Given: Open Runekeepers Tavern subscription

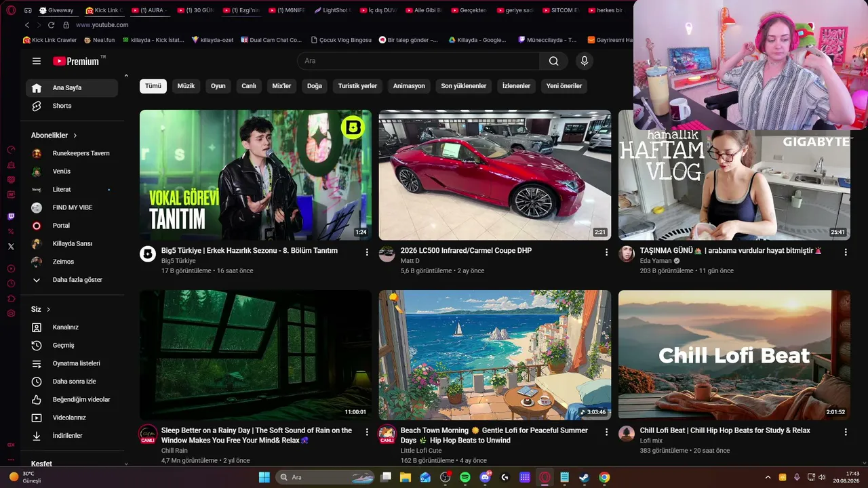Looking at the screenshot, I should tap(72, 153).
